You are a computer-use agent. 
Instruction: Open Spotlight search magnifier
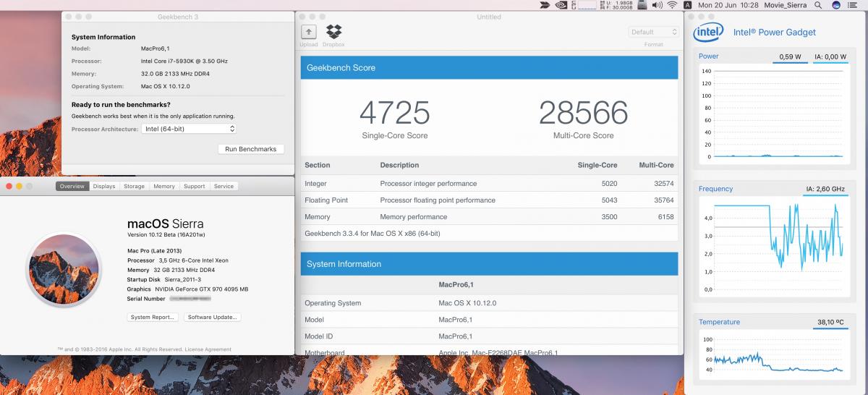tap(817, 5)
